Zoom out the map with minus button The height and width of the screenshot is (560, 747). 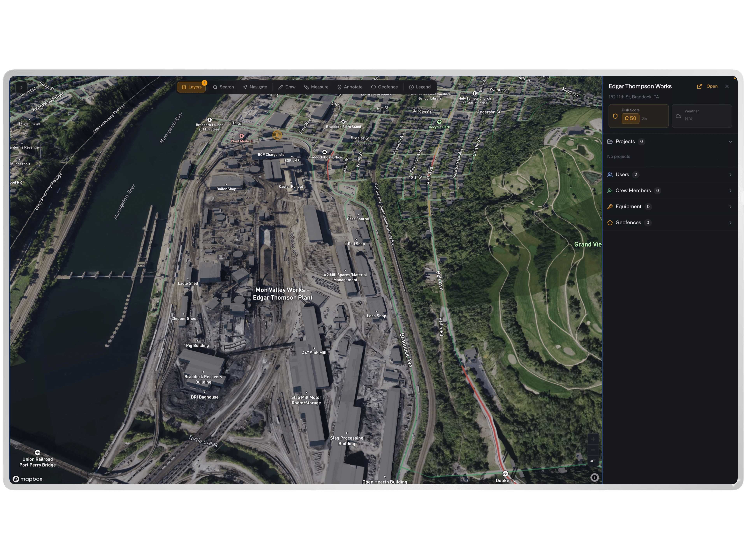[593, 450]
